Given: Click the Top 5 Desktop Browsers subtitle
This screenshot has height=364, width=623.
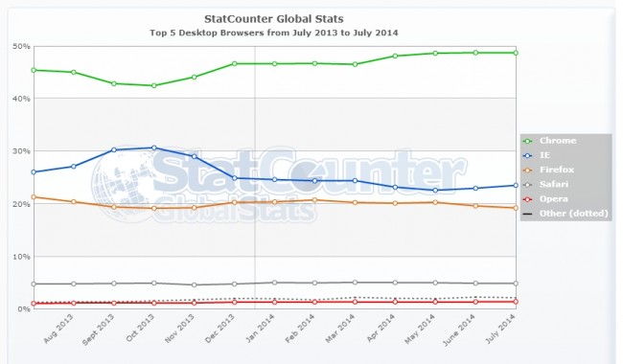Looking at the screenshot, I should tap(274, 33).
